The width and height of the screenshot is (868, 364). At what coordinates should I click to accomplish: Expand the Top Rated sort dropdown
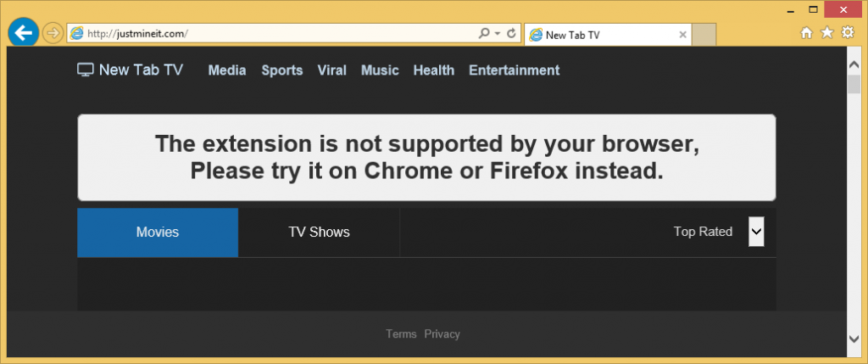756,232
